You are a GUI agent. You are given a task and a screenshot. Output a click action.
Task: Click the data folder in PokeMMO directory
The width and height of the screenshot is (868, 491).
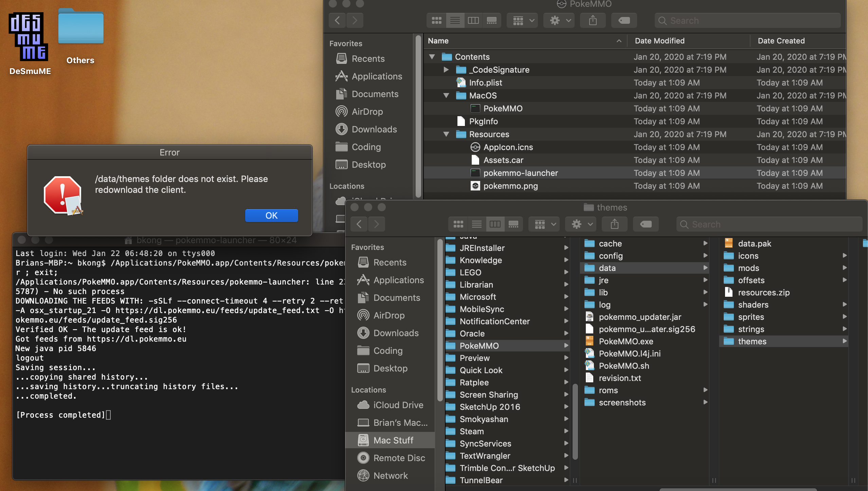pos(607,267)
